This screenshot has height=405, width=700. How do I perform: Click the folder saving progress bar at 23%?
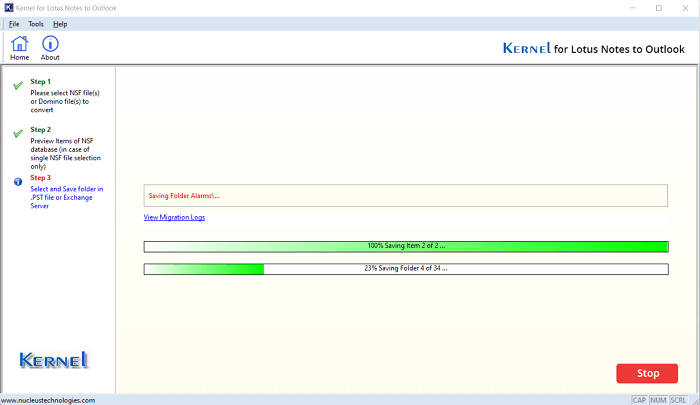[406, 269]
